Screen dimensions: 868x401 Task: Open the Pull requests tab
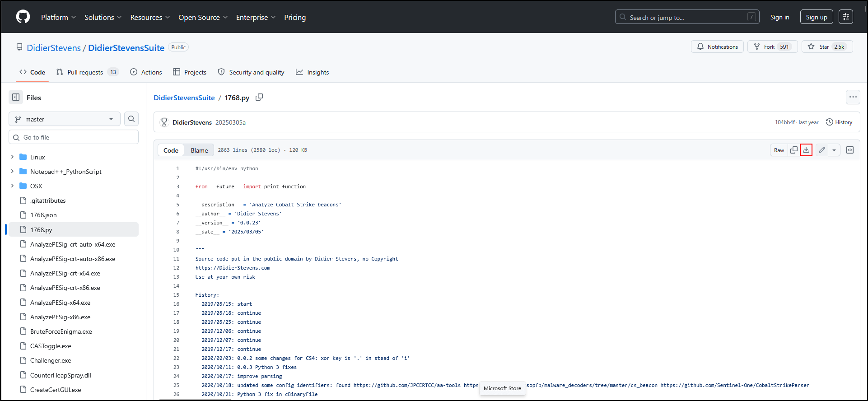pyautogui.click(x=87, y=72)
